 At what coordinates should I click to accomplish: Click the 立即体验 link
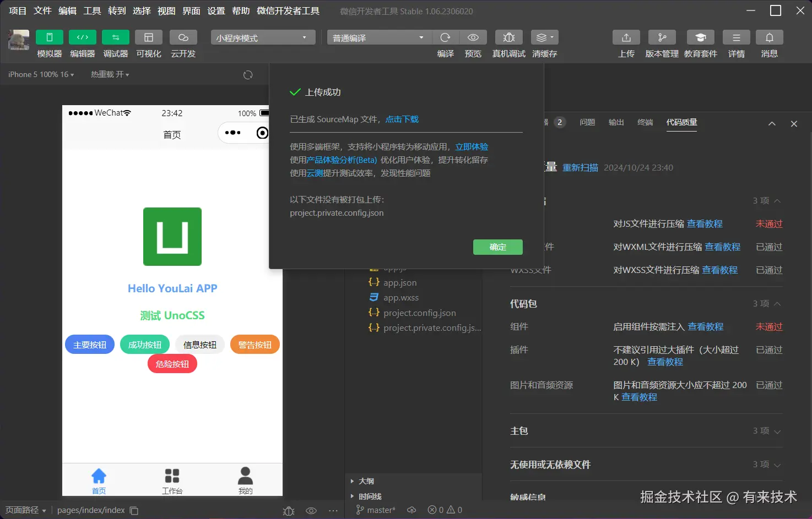click(472, 146)
